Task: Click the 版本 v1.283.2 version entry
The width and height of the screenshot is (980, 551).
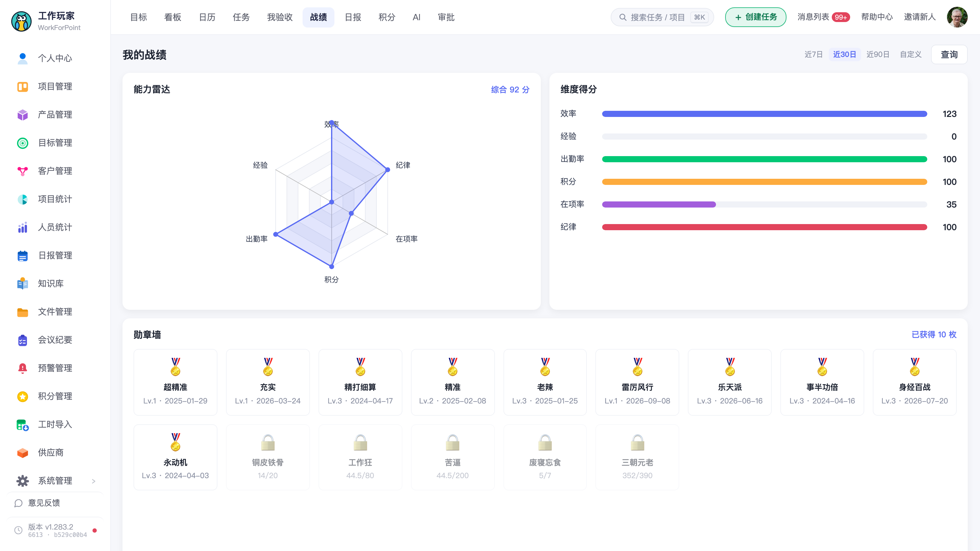Action: tap(55, 530)
